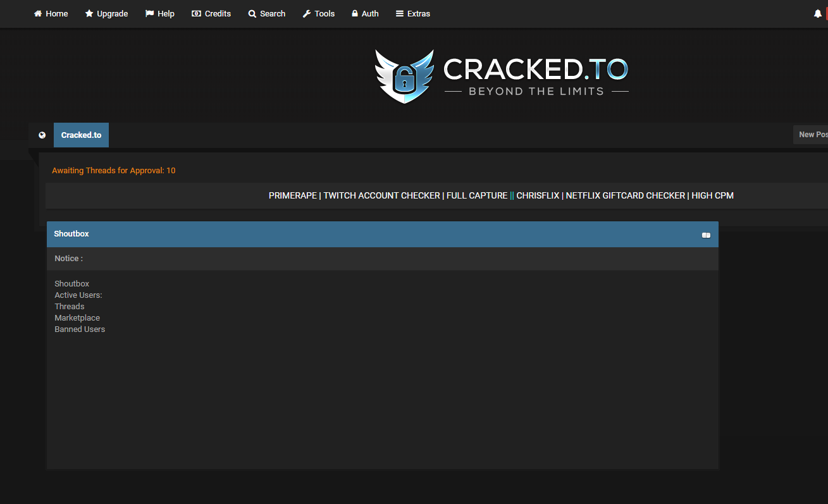Select the Cracked.to breadcrumb tab
This screenshot has height=504, width=828.
(81, 135)
